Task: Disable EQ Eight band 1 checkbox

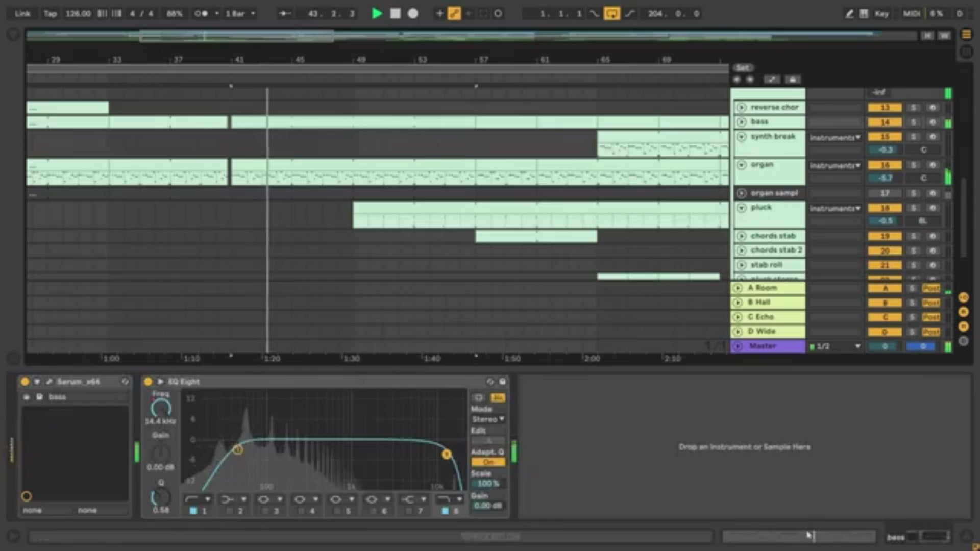Action: coord(193,511)
